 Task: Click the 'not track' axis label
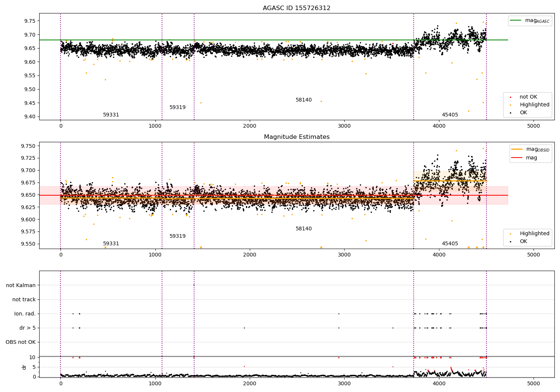click(24, 300)
